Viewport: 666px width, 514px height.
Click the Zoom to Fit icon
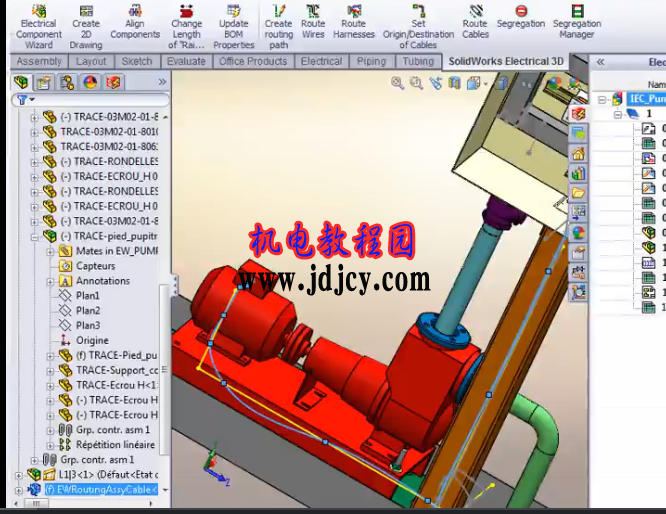click(x=398, y=83)
